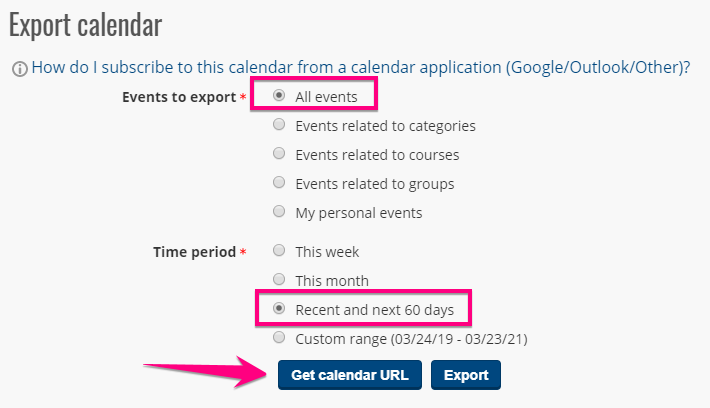Select This month time period radio
The image size is (710, 408).
(x=279, y=281)
